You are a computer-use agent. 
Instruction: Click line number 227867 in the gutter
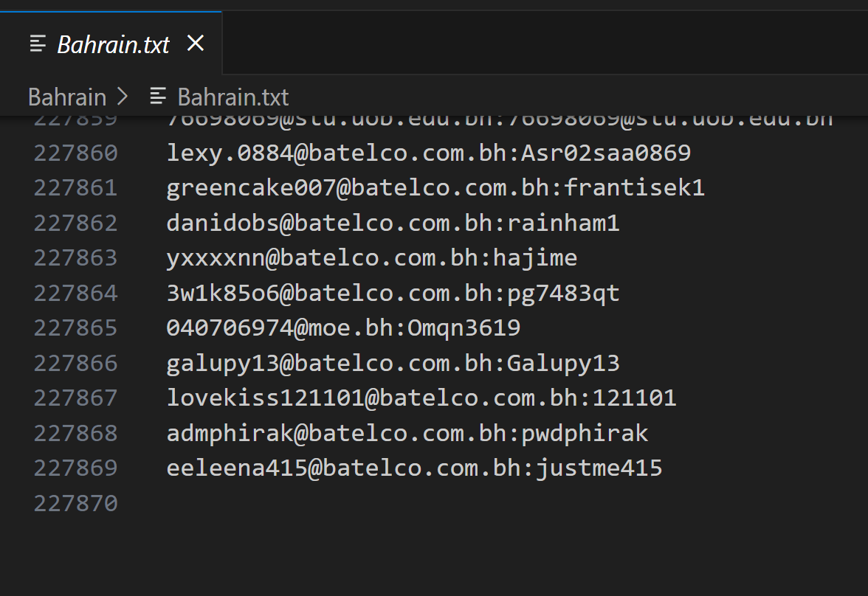[76, 398]
